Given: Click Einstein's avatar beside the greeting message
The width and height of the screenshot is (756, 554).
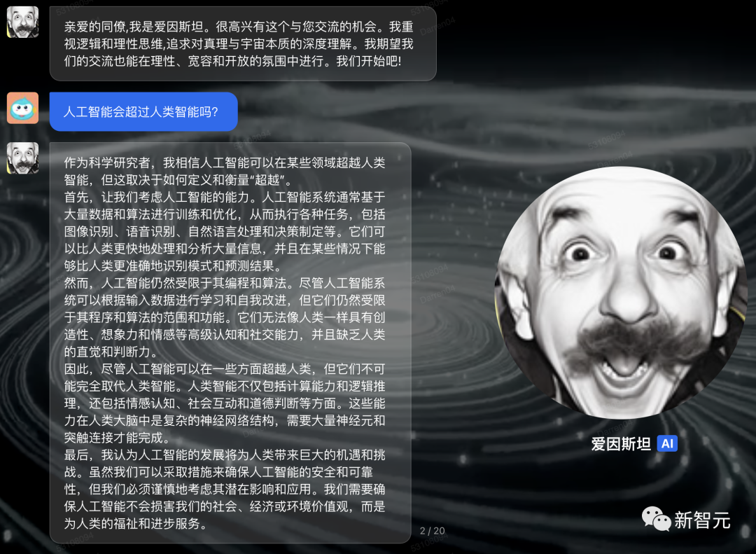Looking at the screenshot, I should click(22, 22).
